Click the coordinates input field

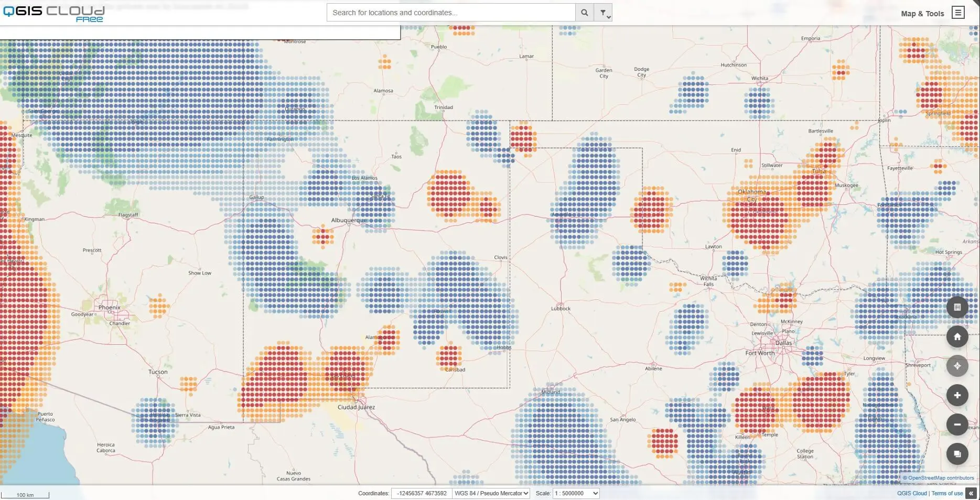pyautogui.click(x=422, y=493)
